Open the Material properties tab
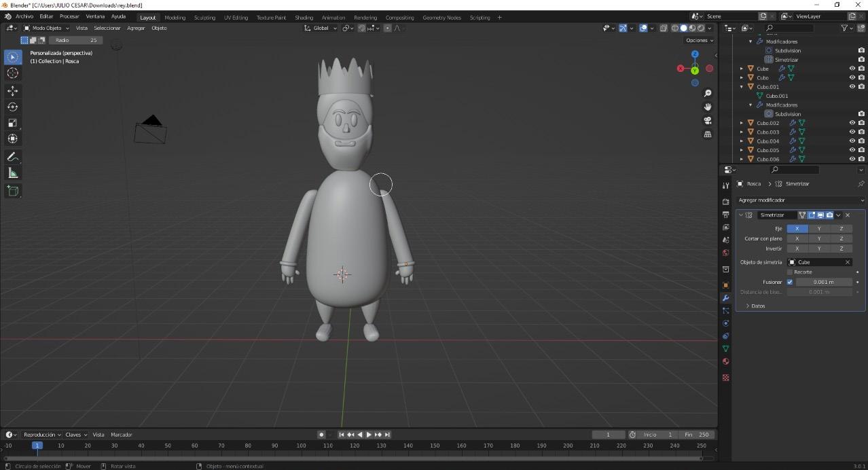The width and height of the screenshot is (868, 470). coord(725,361)
